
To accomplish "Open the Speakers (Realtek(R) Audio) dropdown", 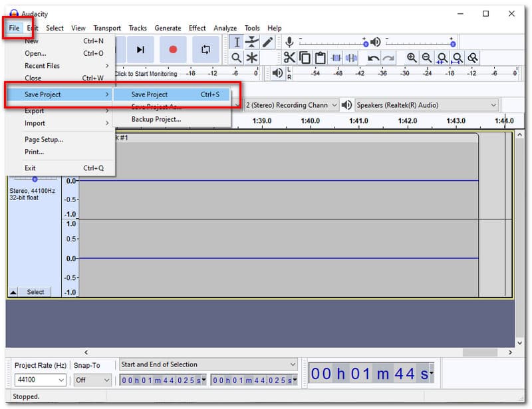I will point(427,105).
